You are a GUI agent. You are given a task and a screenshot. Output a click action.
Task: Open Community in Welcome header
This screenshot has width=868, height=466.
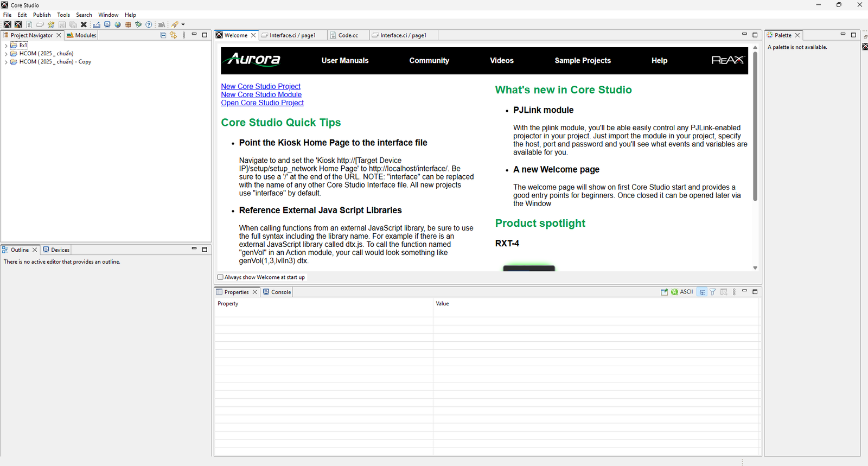429,60
